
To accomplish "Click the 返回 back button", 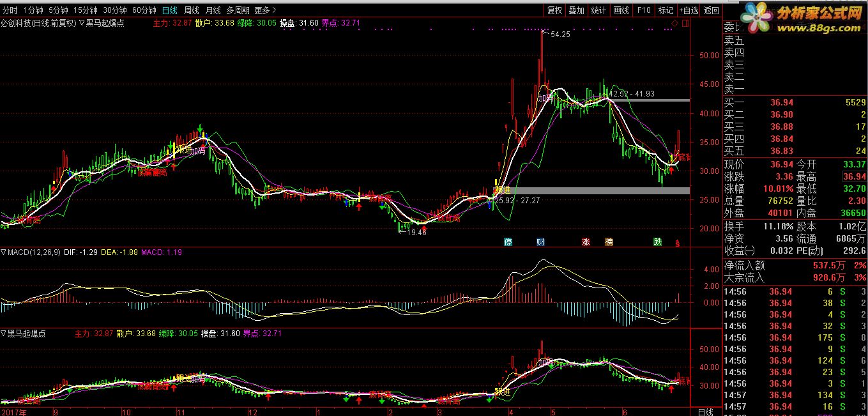I will [x=711, y=10].
